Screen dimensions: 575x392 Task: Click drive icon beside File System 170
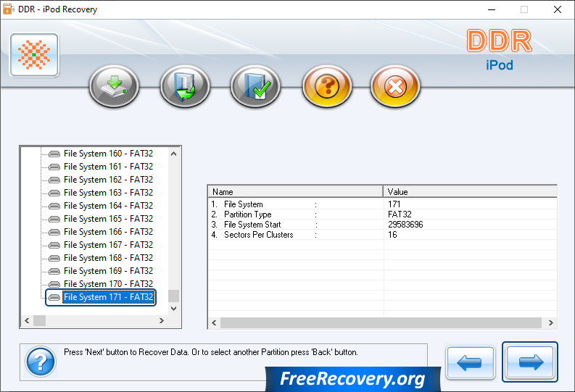54,284
